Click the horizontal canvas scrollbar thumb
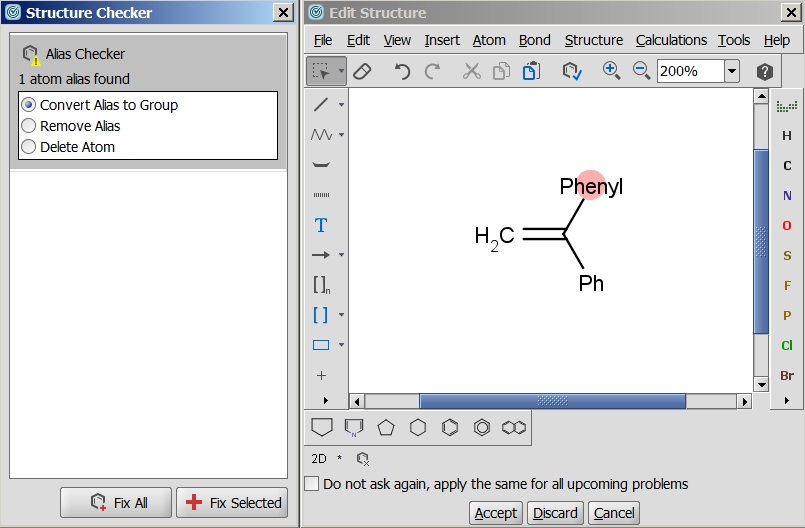805x528 pixels. point(552,401)
